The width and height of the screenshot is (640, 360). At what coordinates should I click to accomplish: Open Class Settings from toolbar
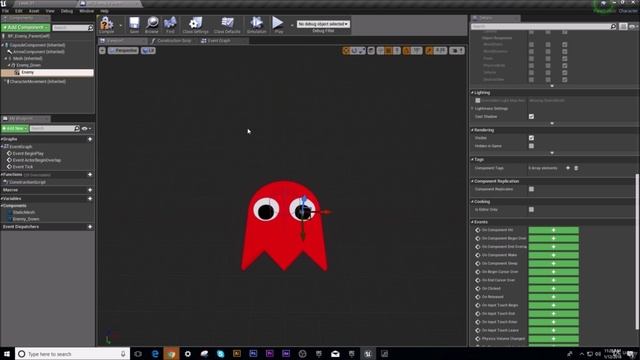click(196, 24)
